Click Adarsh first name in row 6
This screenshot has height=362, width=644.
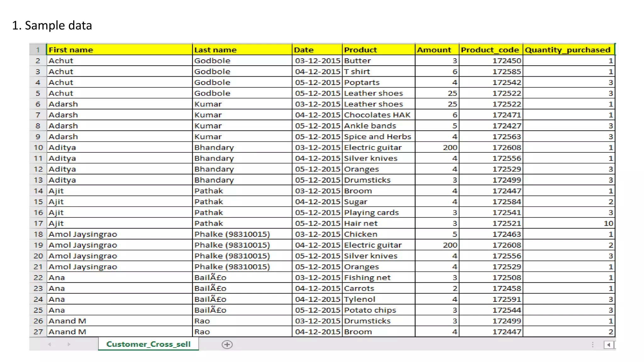click(x=119, y=104)
